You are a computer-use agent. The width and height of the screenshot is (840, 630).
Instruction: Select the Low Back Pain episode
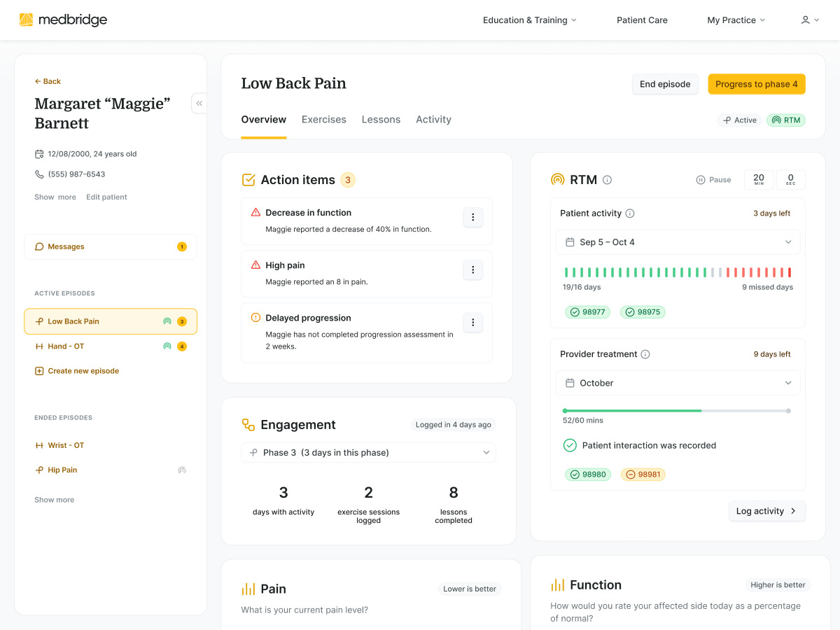[x=111, y=321]
